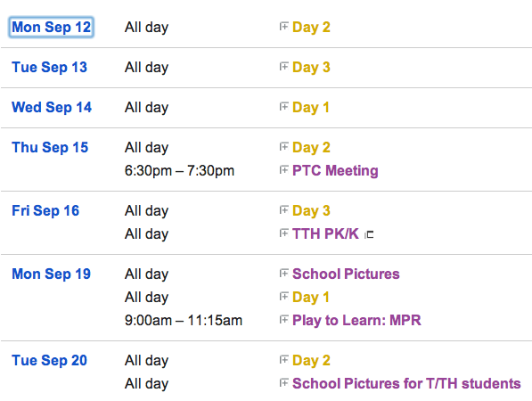Viewport: 532px width, 401px height.
Task: Open Play to Learn: MPR event
Action: tap(356, 320)
